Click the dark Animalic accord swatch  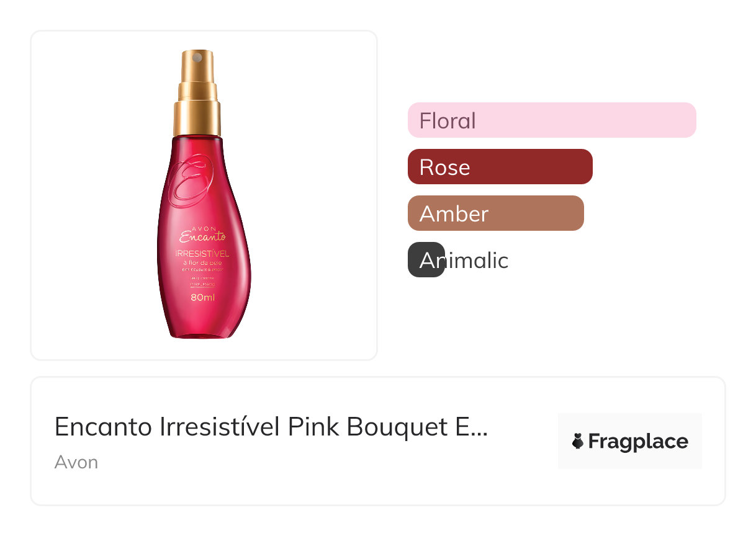[x=426, y=260]
